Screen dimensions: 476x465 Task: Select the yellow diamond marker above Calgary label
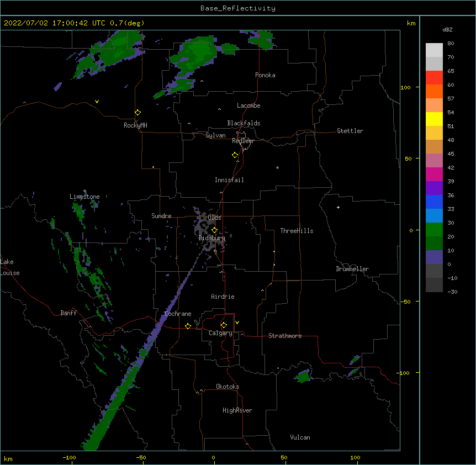pos(224,325)
